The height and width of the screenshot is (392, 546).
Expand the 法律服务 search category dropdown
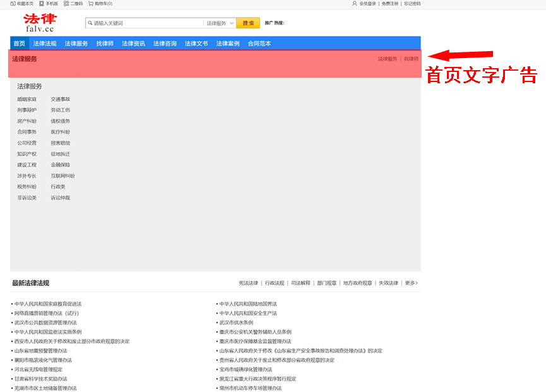pyautogui.click(x=220, y=23)
